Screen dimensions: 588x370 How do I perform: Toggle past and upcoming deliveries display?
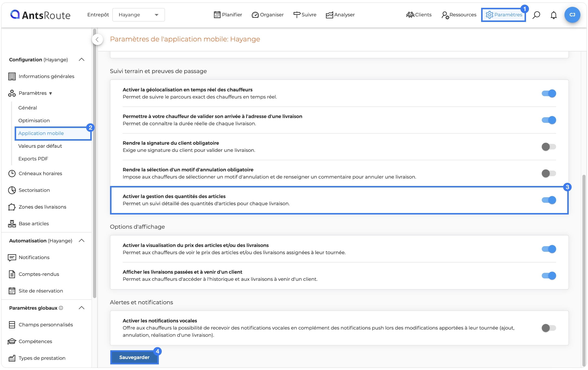(x=549, y=276)
